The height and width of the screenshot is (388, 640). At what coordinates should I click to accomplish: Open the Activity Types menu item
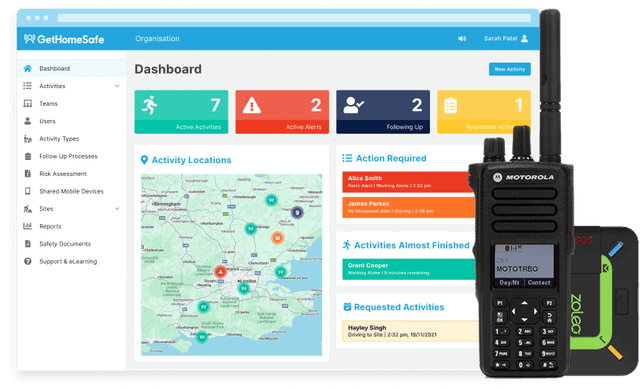[x=71, y=139]
